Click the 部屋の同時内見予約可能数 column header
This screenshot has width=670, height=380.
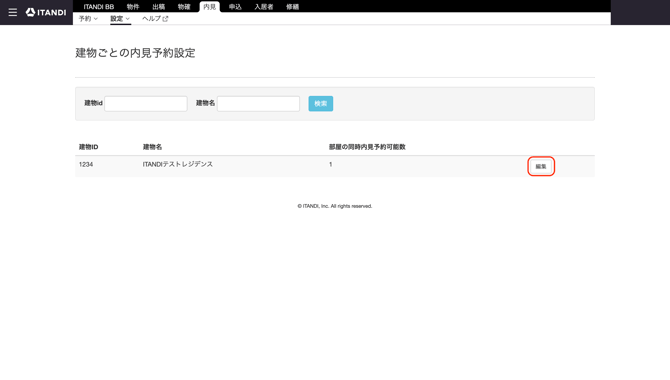367,147
